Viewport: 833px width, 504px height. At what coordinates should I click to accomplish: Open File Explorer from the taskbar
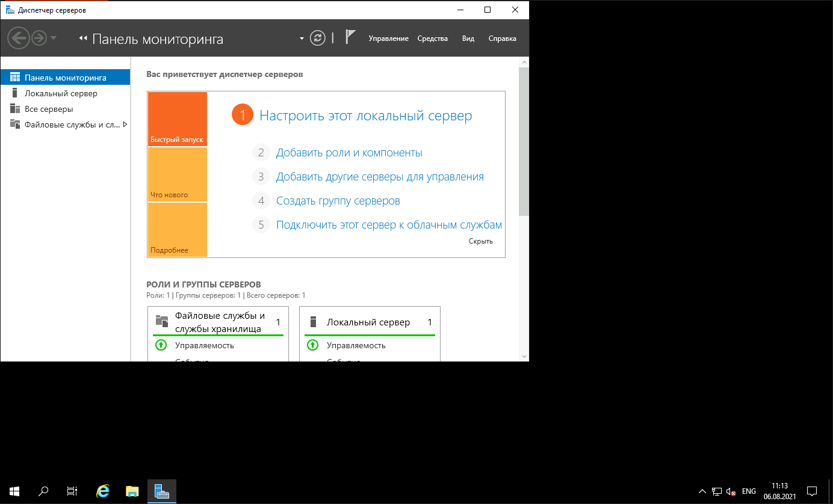(x=132, y=491)
